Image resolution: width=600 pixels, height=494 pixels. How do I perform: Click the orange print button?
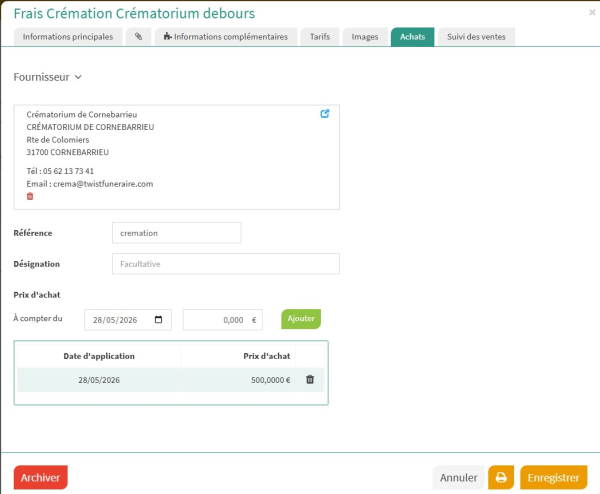point(501,477)
